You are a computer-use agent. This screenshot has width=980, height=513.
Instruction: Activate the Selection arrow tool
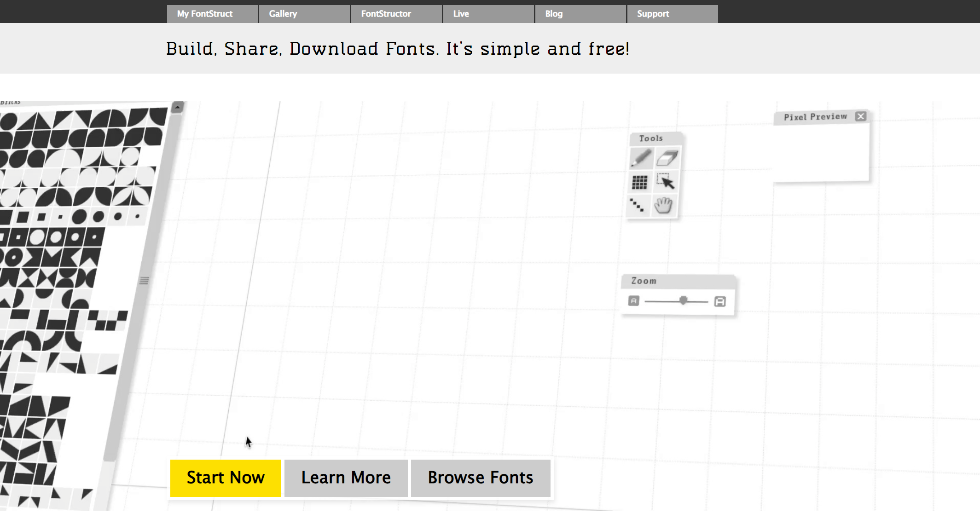(x=666, y=182)
